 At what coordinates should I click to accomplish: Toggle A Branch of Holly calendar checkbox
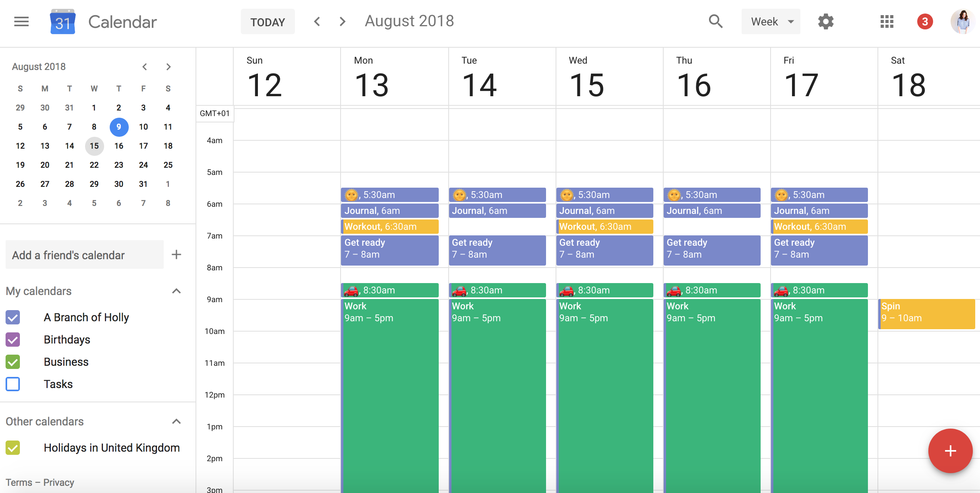13,317
